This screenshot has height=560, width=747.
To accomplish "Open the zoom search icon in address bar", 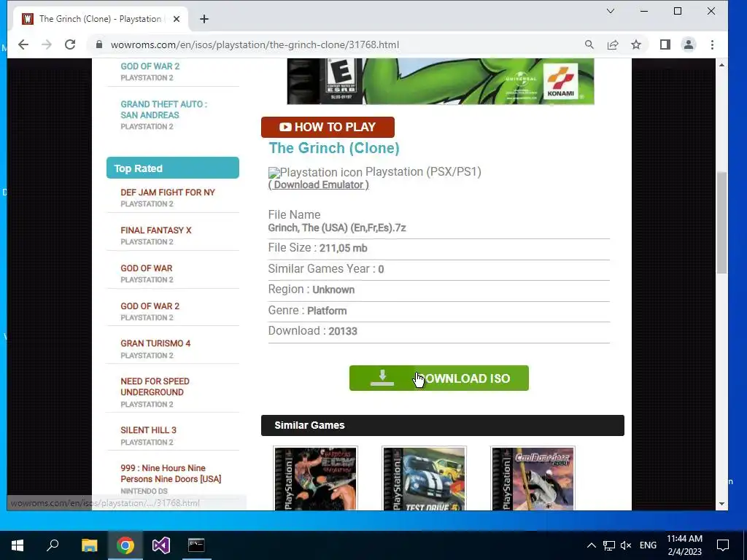I will tap(589, 44).
